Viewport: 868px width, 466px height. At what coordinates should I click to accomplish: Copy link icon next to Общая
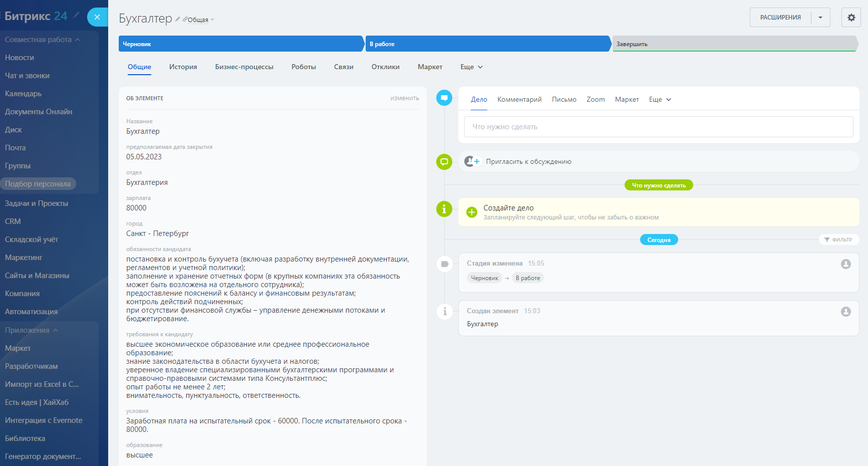click(185, 20)
